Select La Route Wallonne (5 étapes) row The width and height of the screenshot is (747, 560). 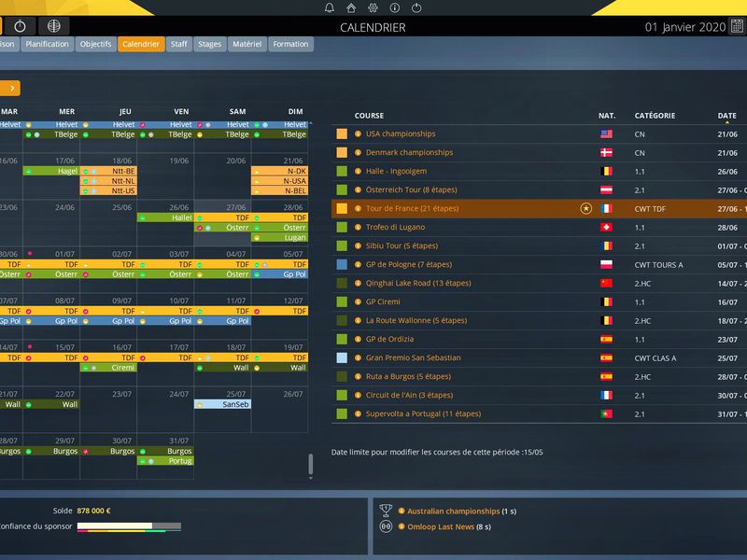pyautogui.click(x=539, y=320)
